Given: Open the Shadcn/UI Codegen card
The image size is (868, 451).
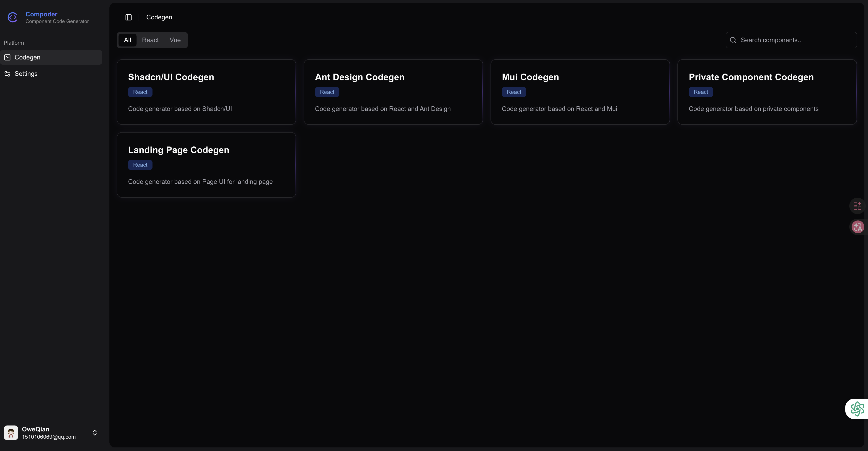Looking at the screenshot, I should click(x=206, y=92).
